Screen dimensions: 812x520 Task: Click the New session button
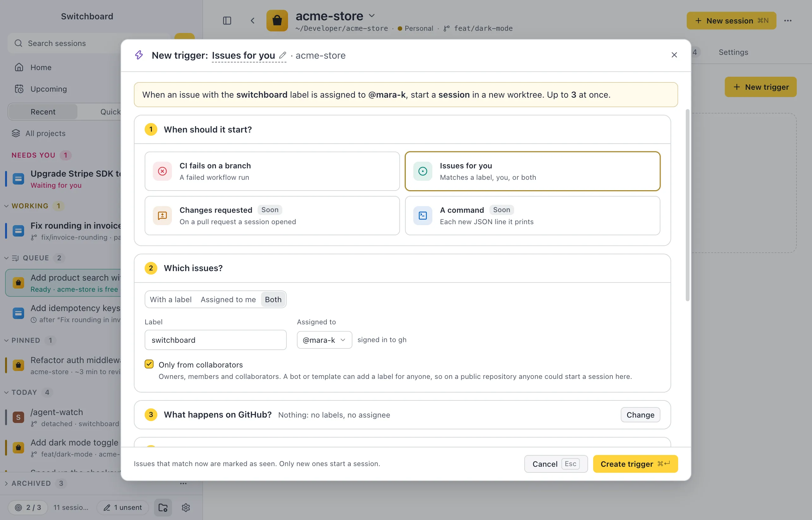(731, 21)
